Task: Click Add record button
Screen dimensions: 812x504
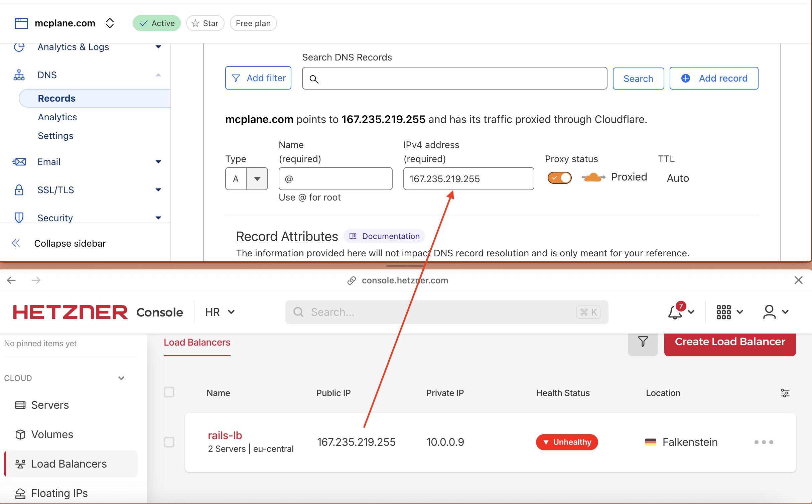Action: tap(714, 78)
